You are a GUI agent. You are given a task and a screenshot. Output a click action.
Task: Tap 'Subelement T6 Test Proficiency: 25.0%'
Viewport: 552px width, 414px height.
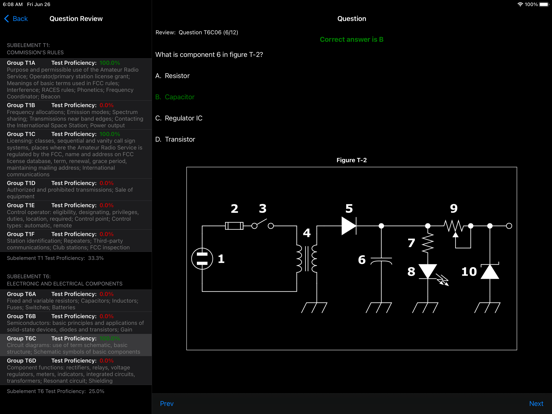55,391
